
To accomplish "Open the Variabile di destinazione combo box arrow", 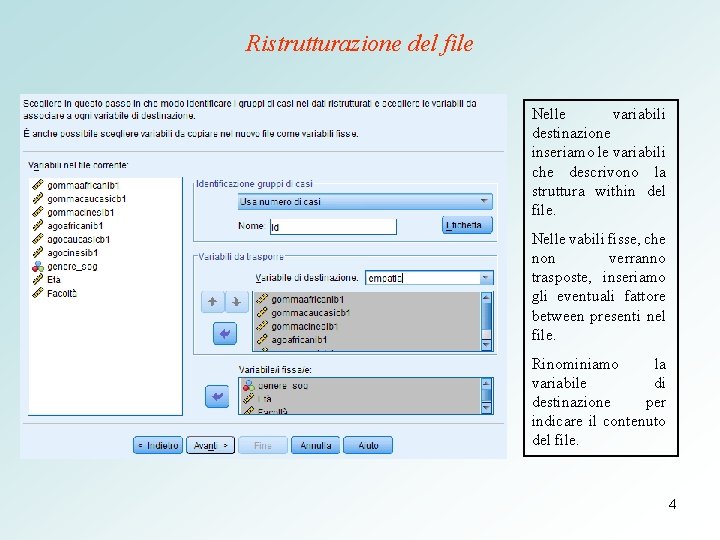I will point(486,278).
